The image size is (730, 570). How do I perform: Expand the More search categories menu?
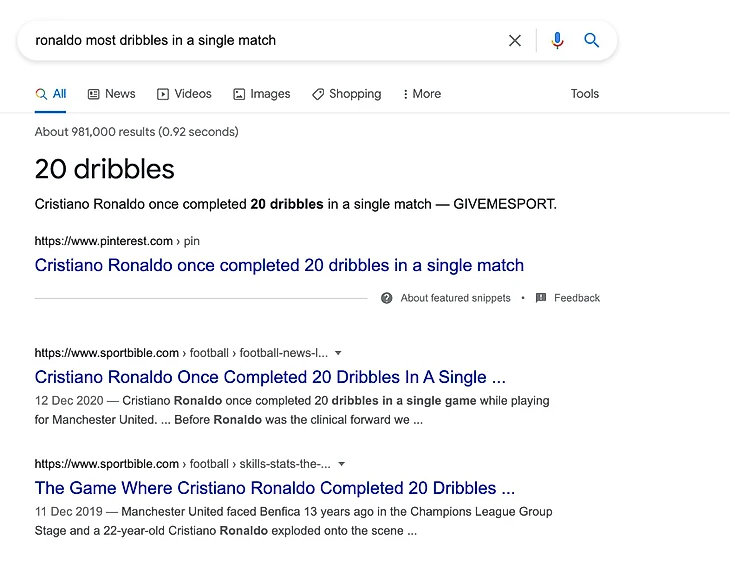point(421,94)
